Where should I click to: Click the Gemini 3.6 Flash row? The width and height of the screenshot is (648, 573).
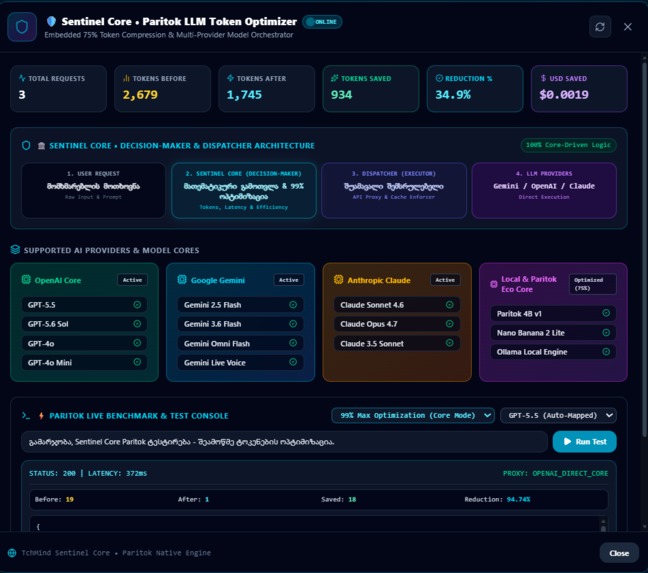click(241, 323)
